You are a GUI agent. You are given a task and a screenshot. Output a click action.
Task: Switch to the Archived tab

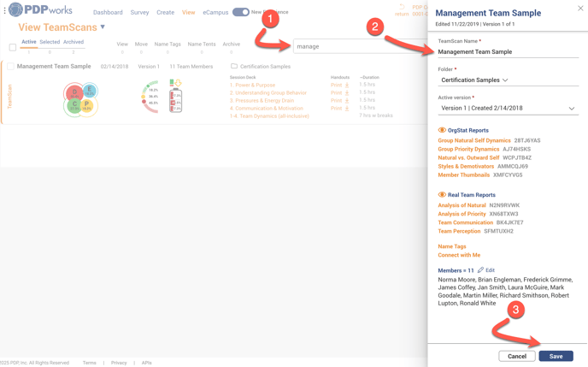[x=73, y=42]
